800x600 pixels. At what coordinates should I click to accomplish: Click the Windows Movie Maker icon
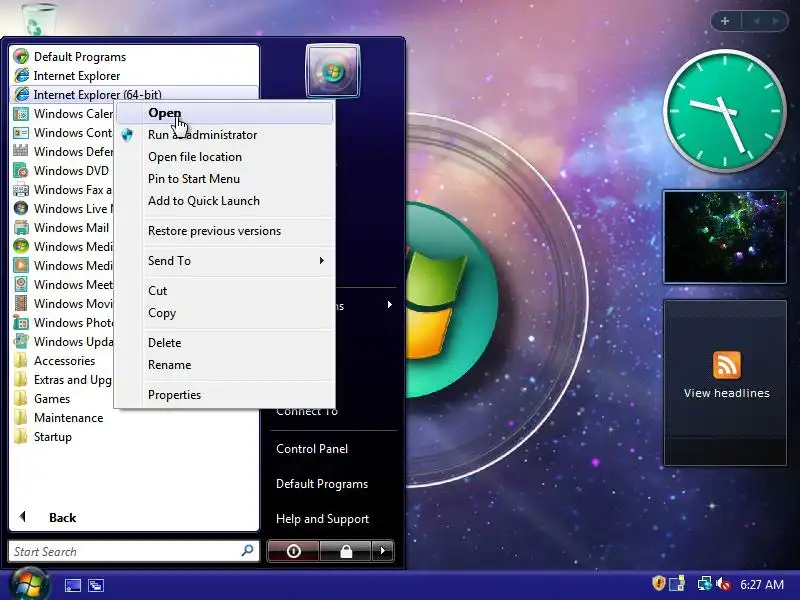click(21, 303)
